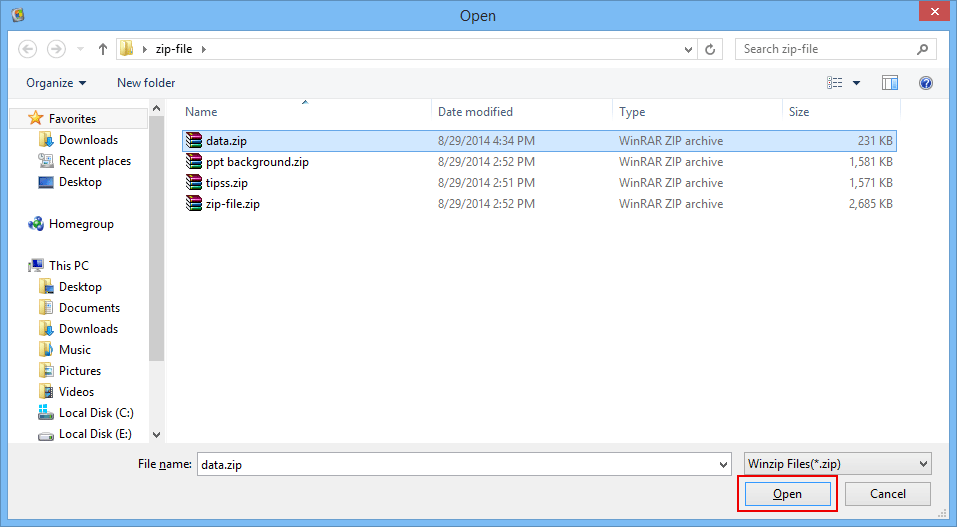Toggle the preview pane icon
This screenshot has width=957, height=527.
click(x=890, y=82)
